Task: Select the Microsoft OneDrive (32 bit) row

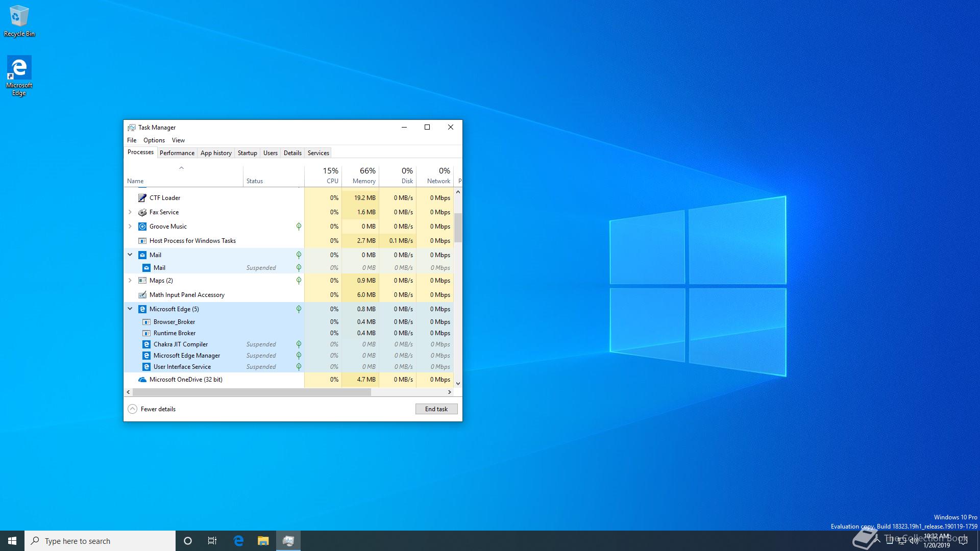Action: (289, 380)
